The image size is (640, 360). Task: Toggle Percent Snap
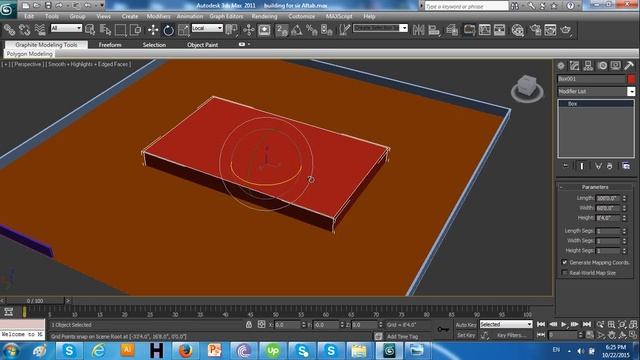pos(312,30)
